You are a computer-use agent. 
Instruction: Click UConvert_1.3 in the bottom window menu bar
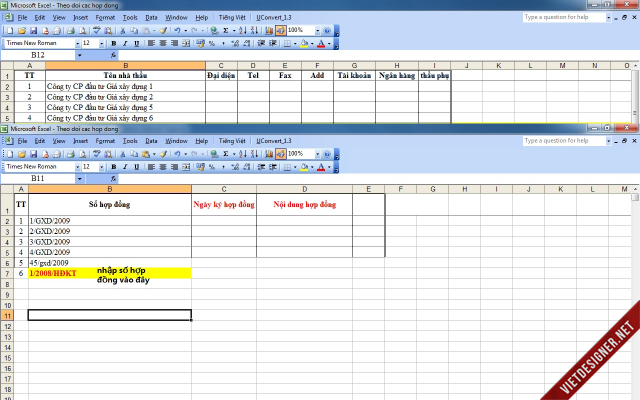[x=274, y=141]
